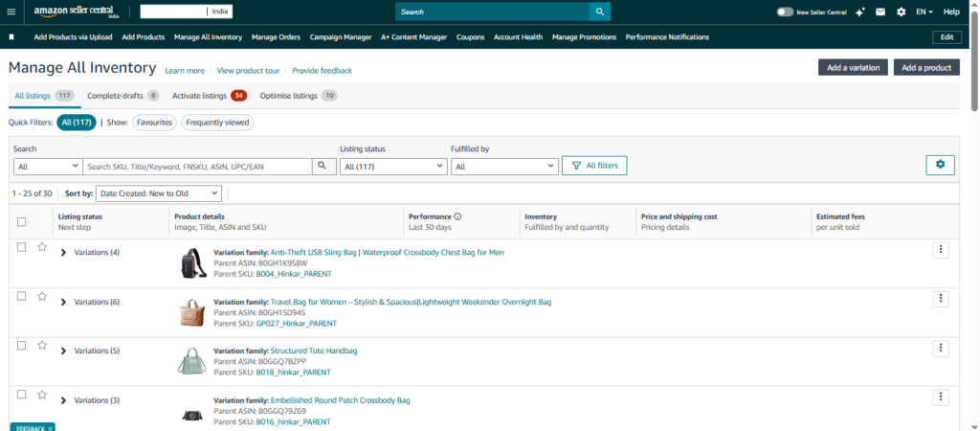Favourite the Embellished Round Patch Crossbody star

click(42, 395)
